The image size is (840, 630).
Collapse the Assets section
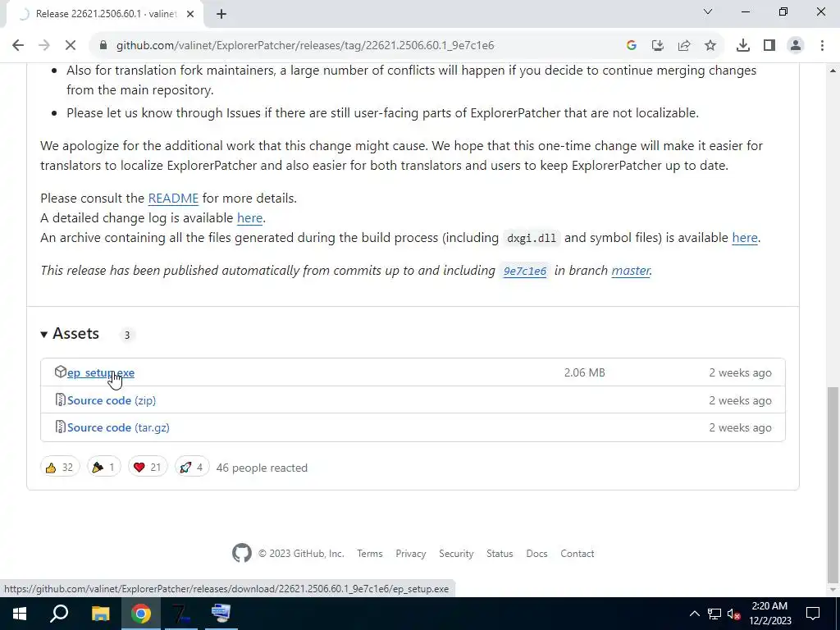[x=70, y=334]
